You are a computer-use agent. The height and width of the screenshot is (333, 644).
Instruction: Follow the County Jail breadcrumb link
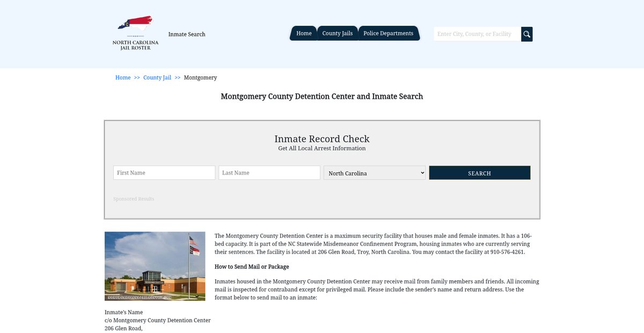click(157, 78)
